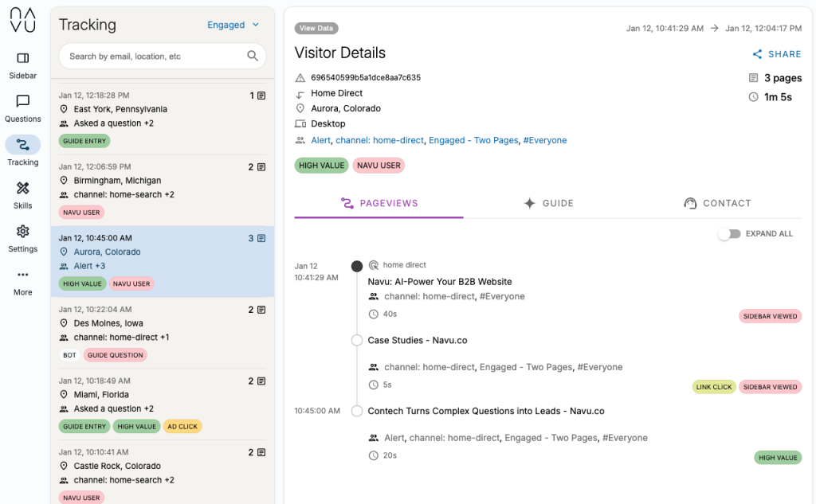Select the Pageviews tab
Viewport: 816px width, 504px height.
click(379, 203)
